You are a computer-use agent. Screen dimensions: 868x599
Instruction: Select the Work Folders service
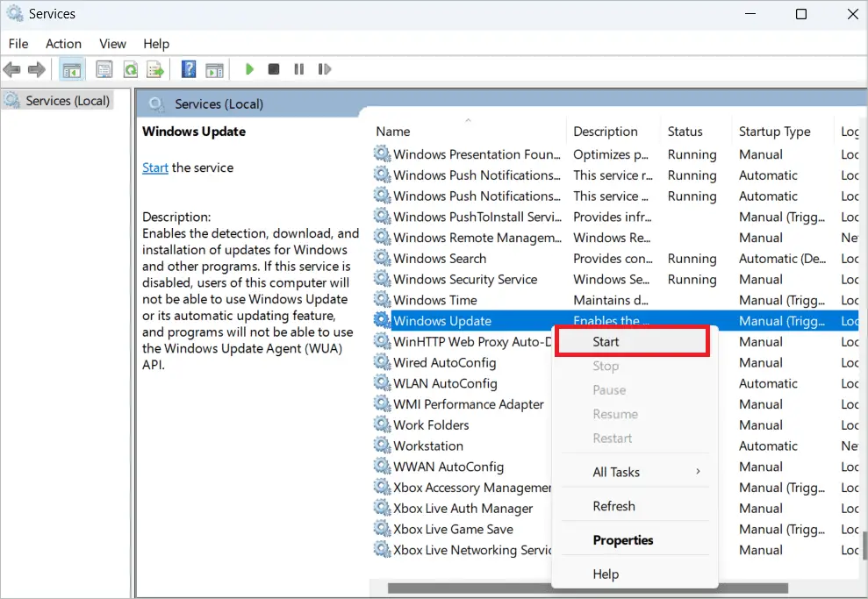click(x=431, y=424)
